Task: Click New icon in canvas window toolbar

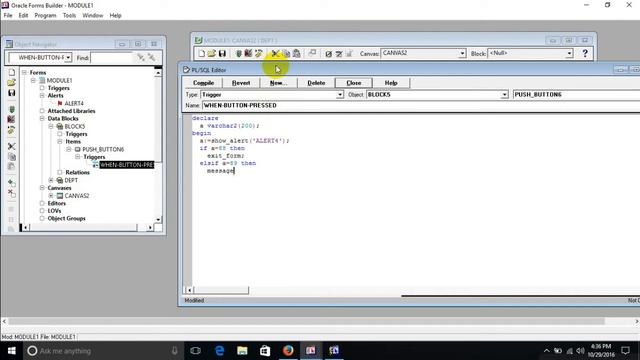Action: 202,53
